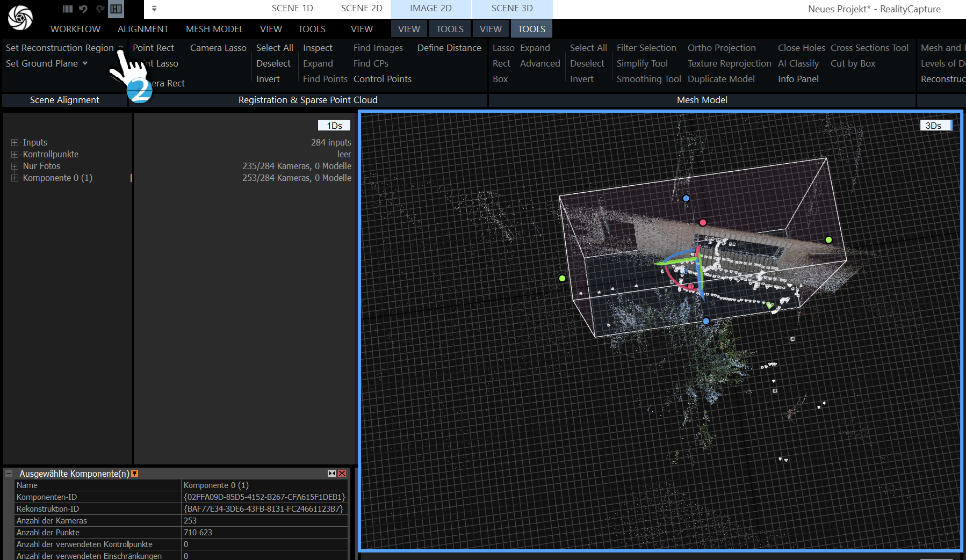
Task: Choose the Box mesh selection tool
Action: 500,79
